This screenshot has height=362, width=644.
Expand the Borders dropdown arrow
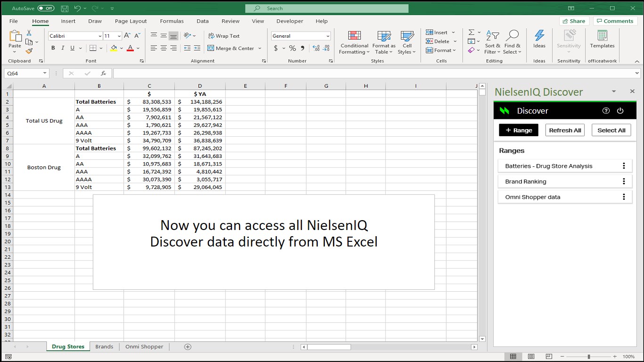(x=101, y=48)
